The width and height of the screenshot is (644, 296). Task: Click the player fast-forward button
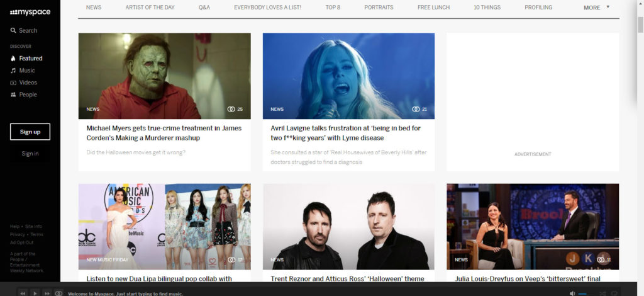tap(47, 293)
